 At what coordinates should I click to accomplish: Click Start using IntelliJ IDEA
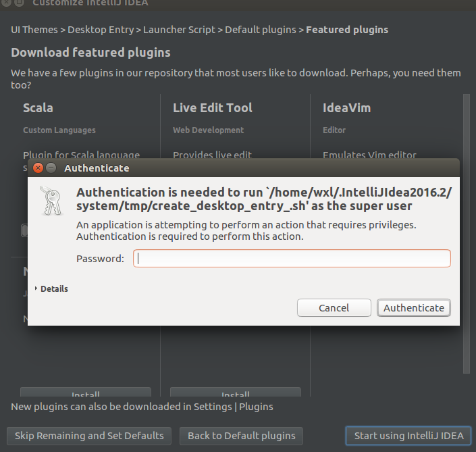[x=408, y=436]
